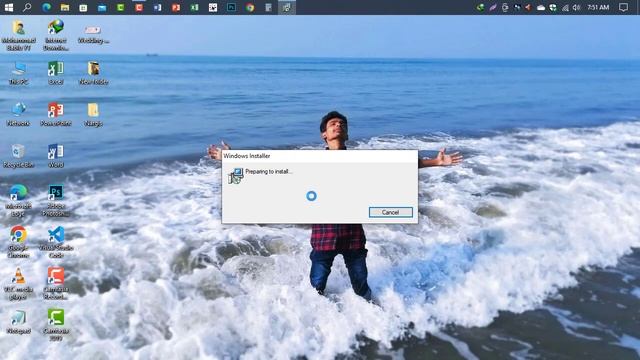
Task: Open the 7:51 AM clock
Action: click(x=598, y=7)
